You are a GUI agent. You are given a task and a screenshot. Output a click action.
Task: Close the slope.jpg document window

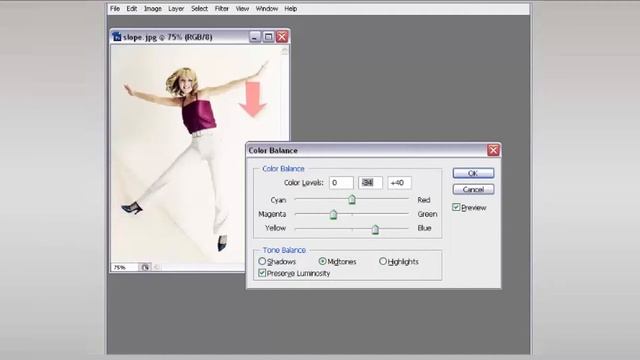coord(282,37)
